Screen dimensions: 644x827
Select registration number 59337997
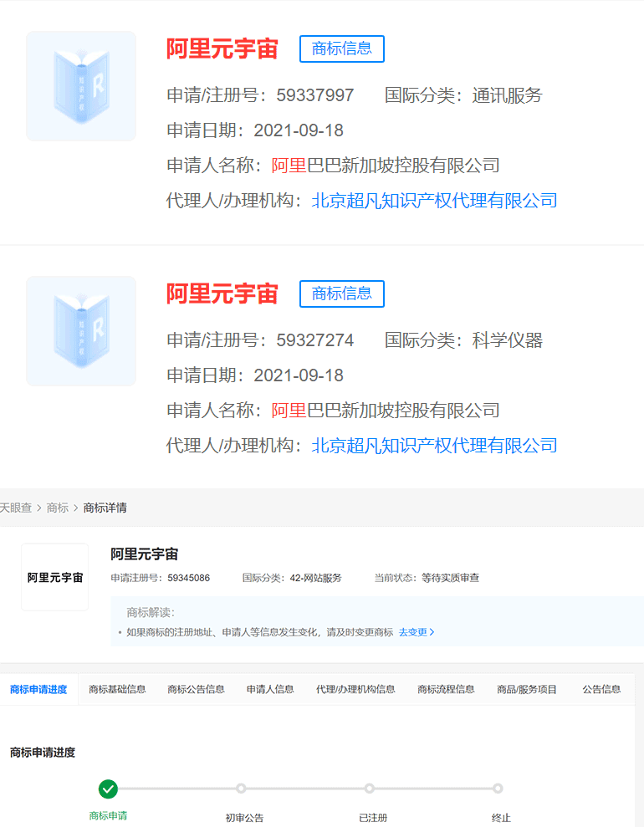(314, 95)
